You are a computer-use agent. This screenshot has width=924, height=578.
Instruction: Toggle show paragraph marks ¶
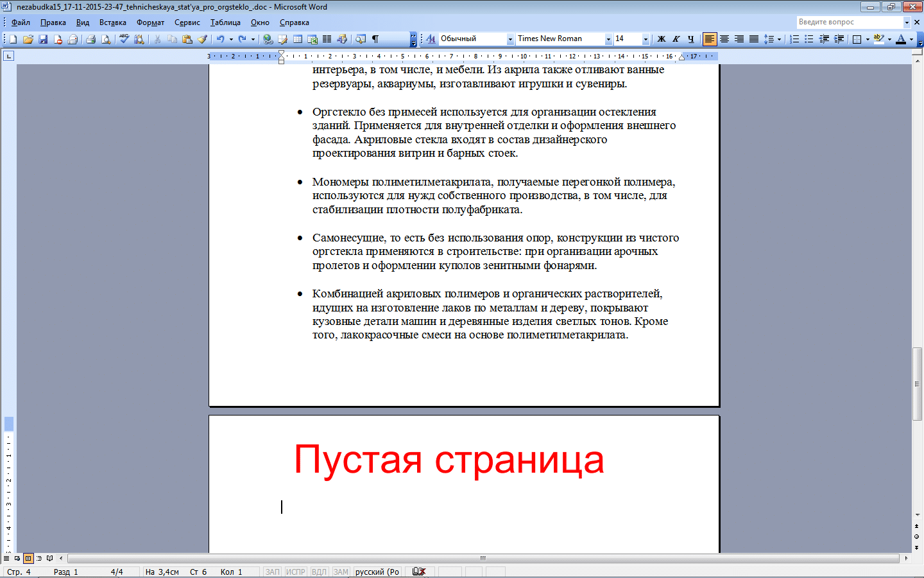click(x=375, y=39)
